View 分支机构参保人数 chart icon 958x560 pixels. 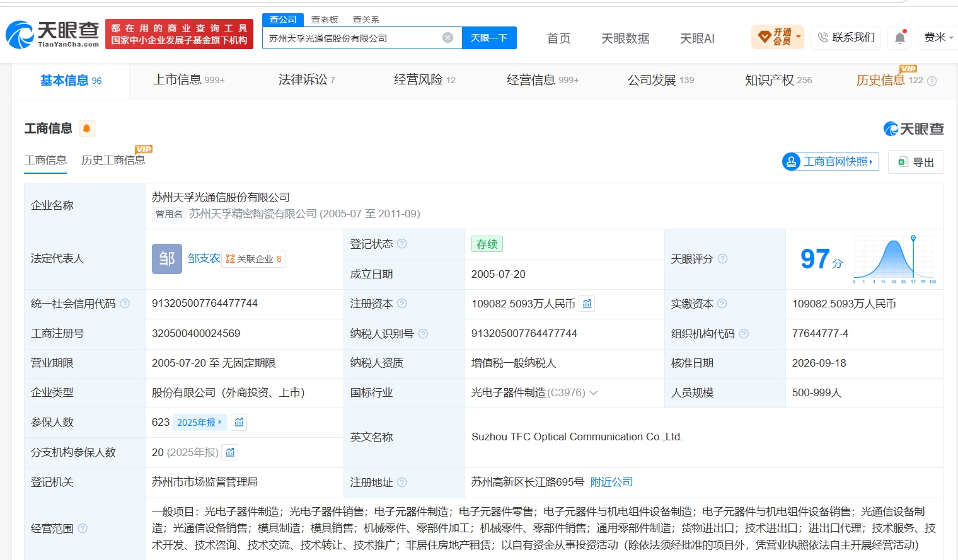230,452
